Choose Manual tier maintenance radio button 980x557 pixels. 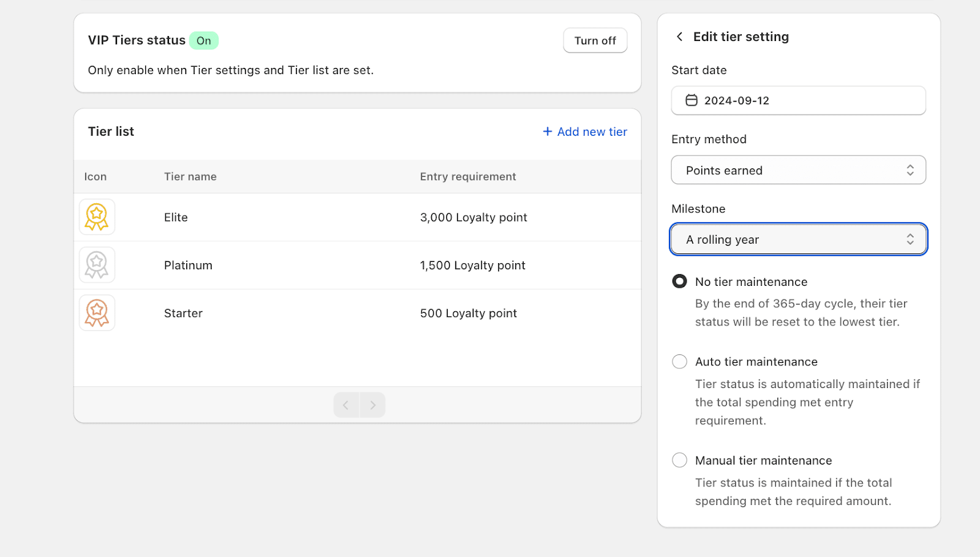tap(679, 460)
